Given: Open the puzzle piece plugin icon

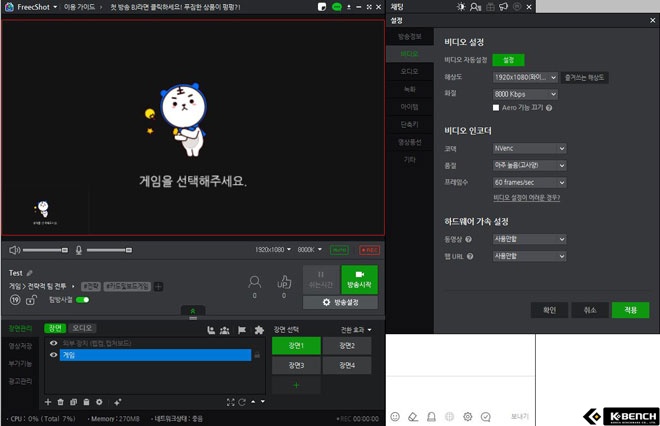Looking at the screenshot, I should pyautogui.click(x=259, y=330).
